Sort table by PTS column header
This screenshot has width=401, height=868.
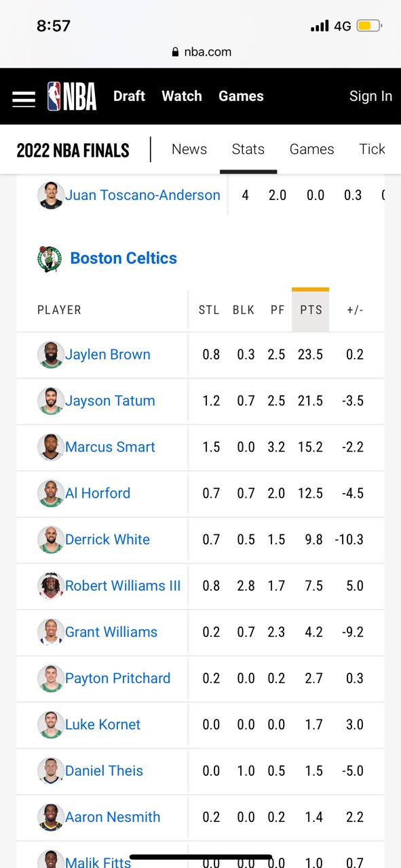point(311,310)
